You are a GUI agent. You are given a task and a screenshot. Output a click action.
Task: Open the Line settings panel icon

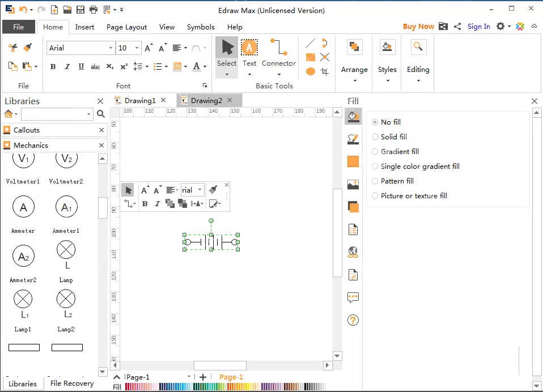[x=353, y=139]
